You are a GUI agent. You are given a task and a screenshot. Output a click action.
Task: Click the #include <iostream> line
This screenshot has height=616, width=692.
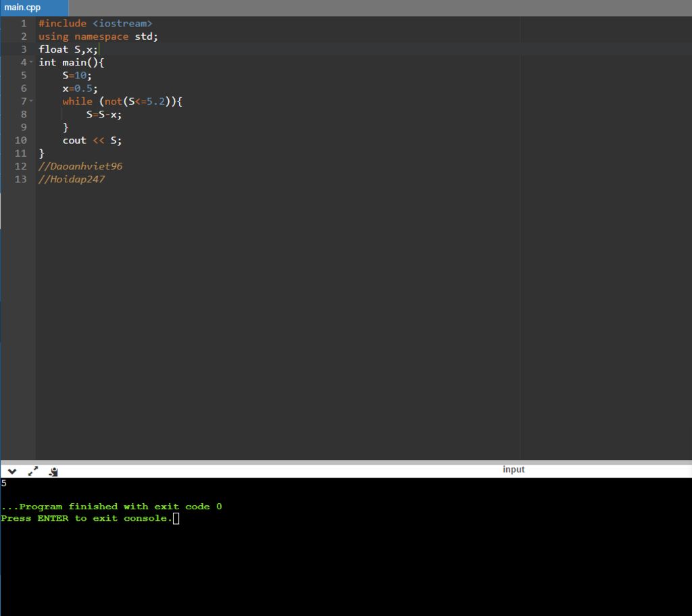pos(95,24)
